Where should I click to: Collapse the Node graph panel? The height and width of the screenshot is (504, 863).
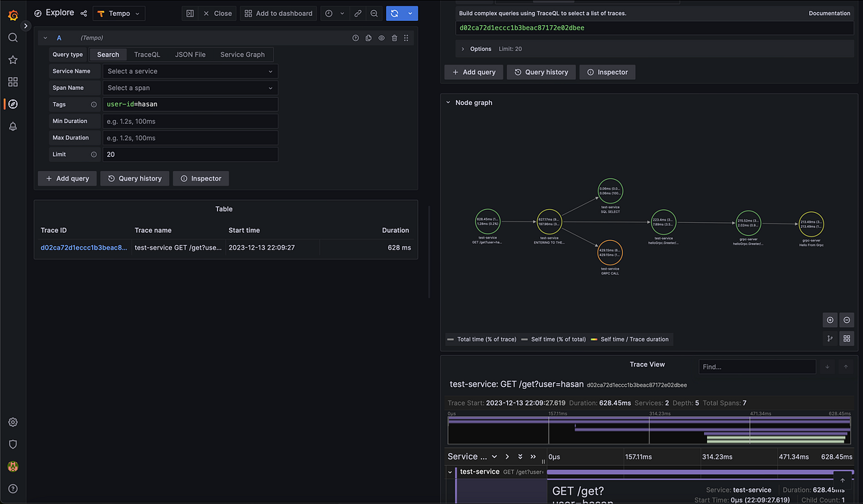449,102
